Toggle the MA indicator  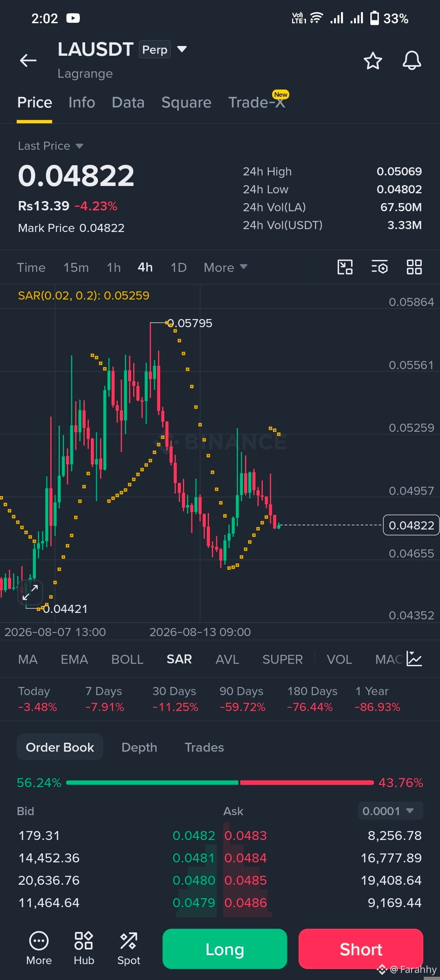click(x=28, y=659)
